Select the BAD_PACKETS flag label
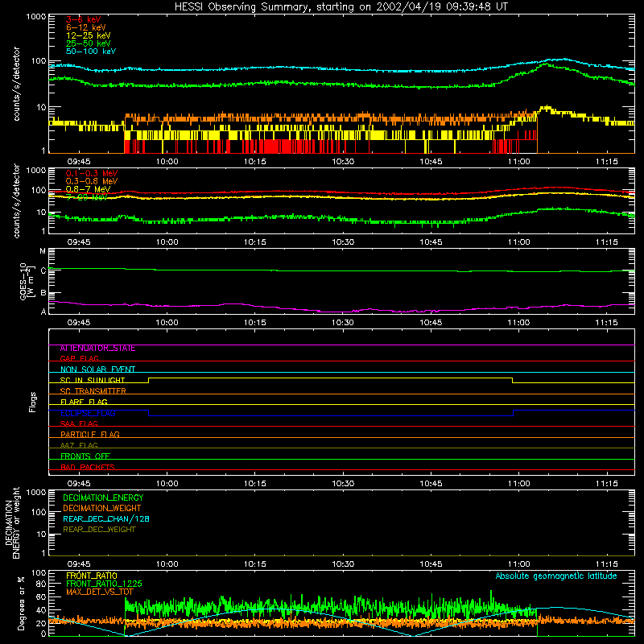The height and width of the screenshot is (644, 644). tap(88, 468)
